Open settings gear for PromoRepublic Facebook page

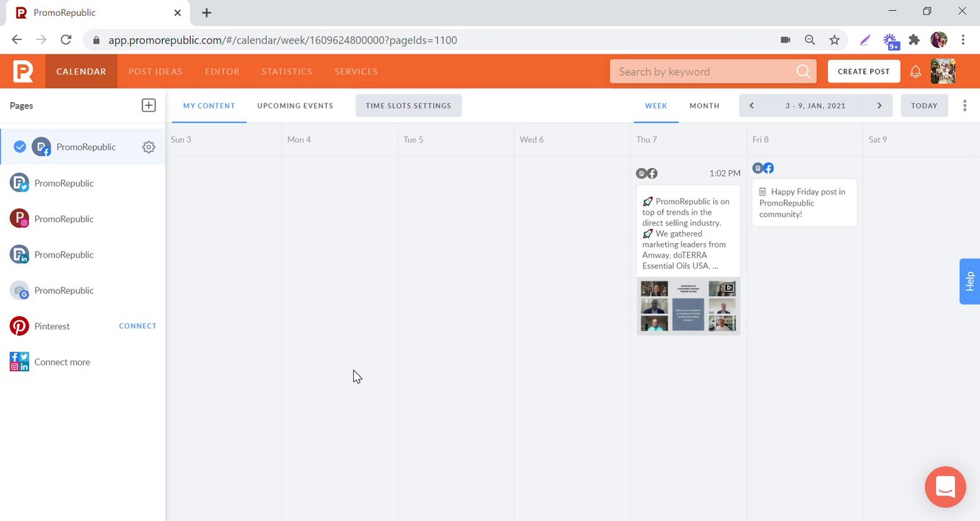click(149, 147)
